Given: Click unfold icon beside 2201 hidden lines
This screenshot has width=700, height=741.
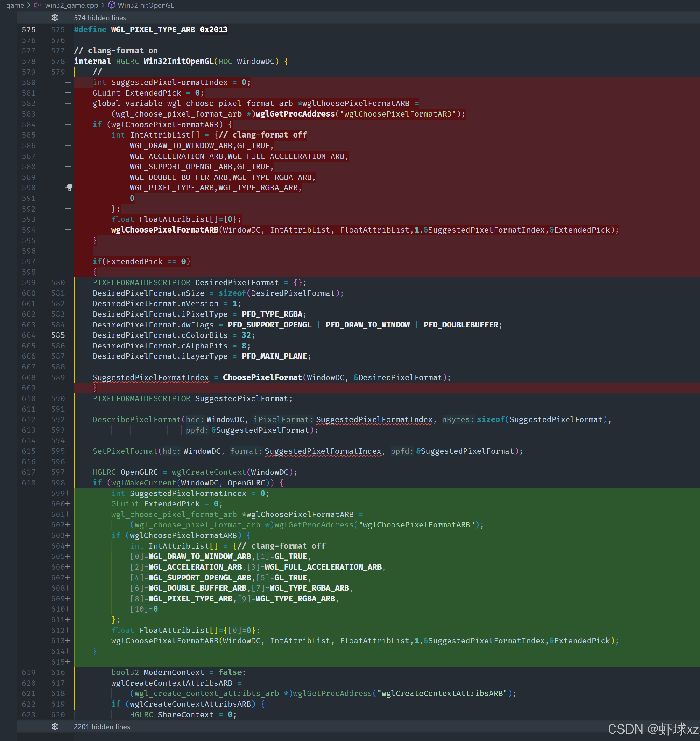Looking at the screenshot, I should pos(55,727).
